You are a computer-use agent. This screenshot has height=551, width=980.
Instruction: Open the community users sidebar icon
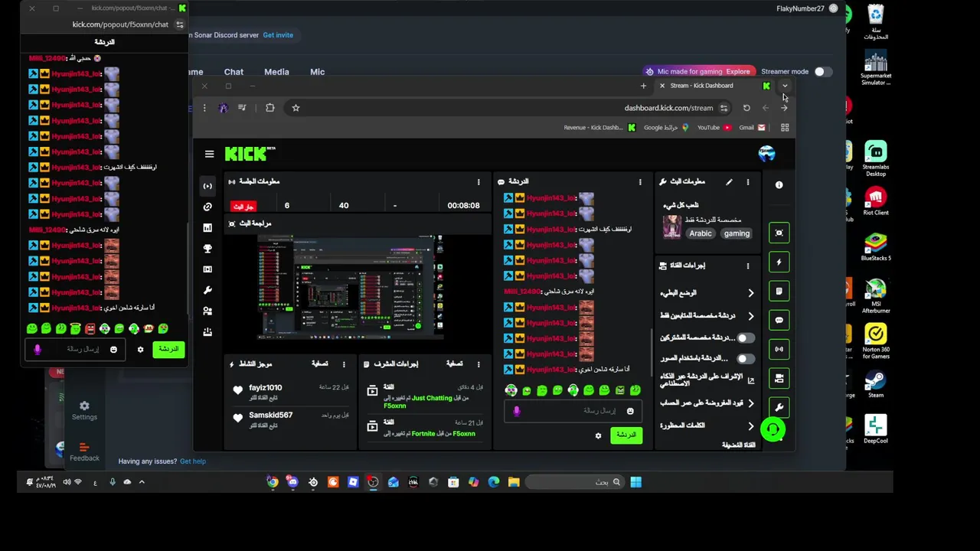(207, 311)
